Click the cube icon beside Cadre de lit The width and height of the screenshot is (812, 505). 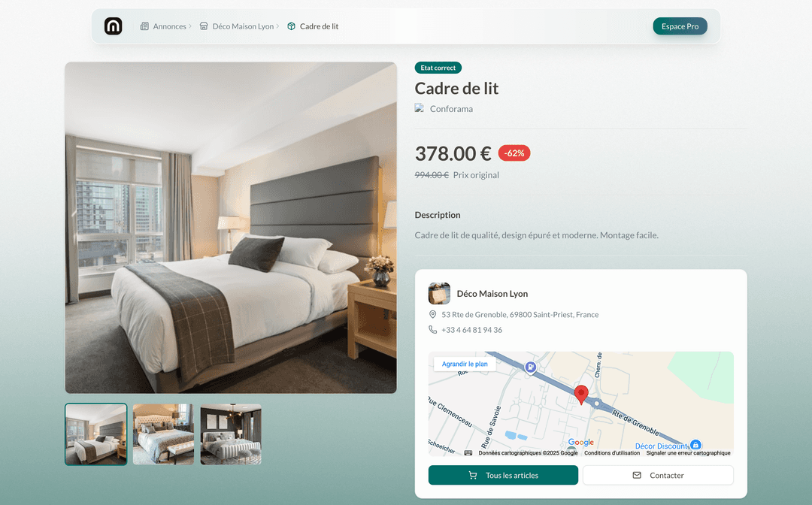click(x=292, y=26)
